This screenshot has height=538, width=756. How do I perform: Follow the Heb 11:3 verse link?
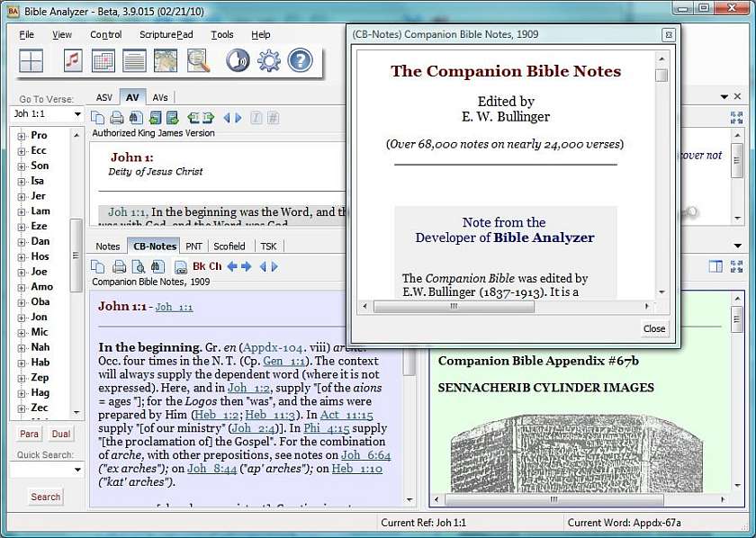(x=270, y=414)
